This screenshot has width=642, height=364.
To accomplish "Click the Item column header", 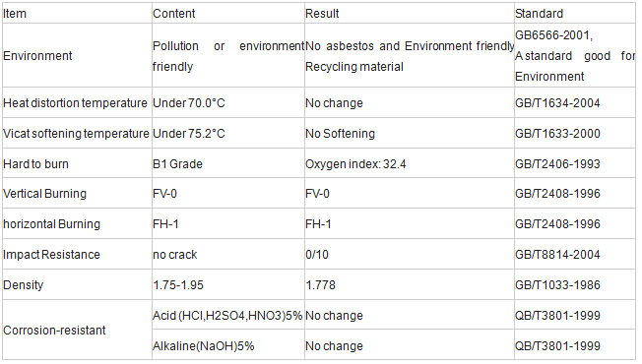I will point(15,14).
